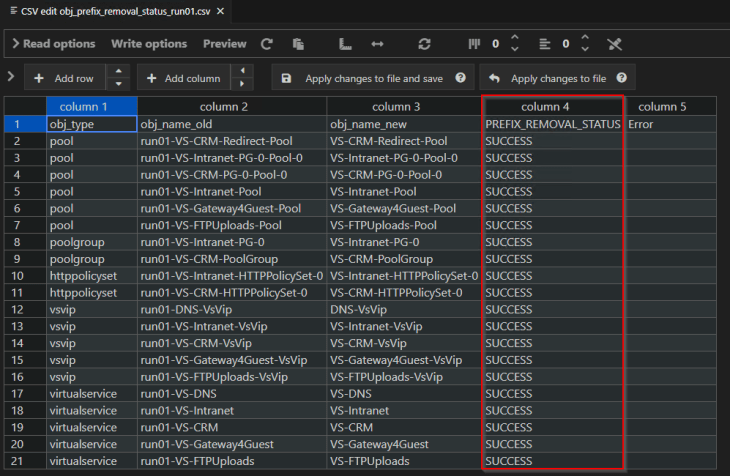Screen dimensions: 730x476
Task: Click SUCCESS cell in row 21
Action: coord(553,461)
